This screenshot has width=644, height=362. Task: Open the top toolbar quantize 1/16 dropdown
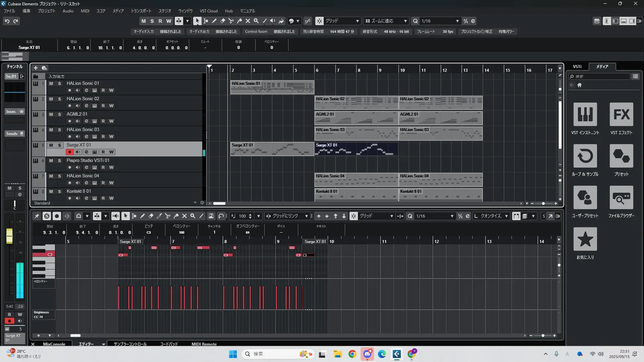[x=457, y=21]
